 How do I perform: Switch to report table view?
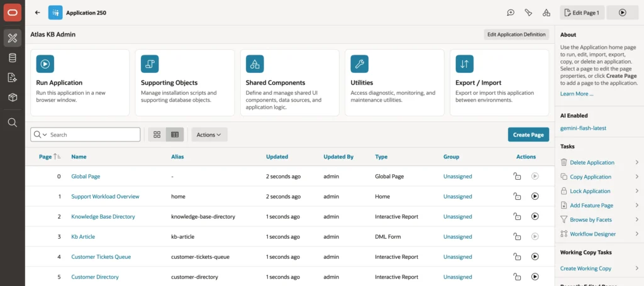[175, 135]
